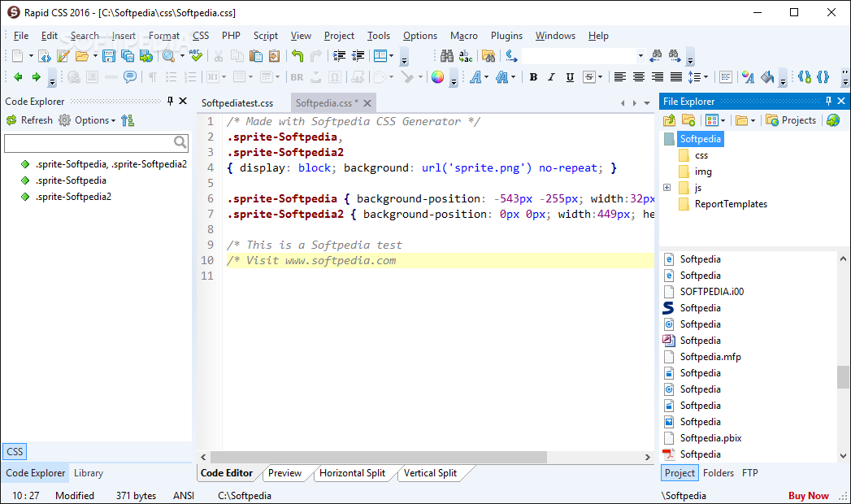This screenshot has width=851, height=504.
Task: Click the Go Forward green arrow
Action: click(x=37, y=77)
